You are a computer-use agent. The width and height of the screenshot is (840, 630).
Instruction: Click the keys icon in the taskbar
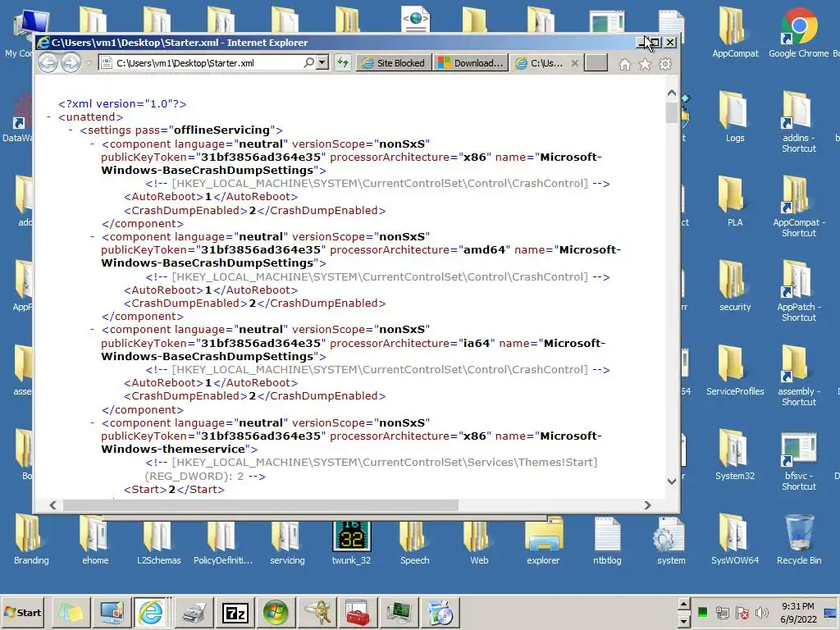[318, 612]
